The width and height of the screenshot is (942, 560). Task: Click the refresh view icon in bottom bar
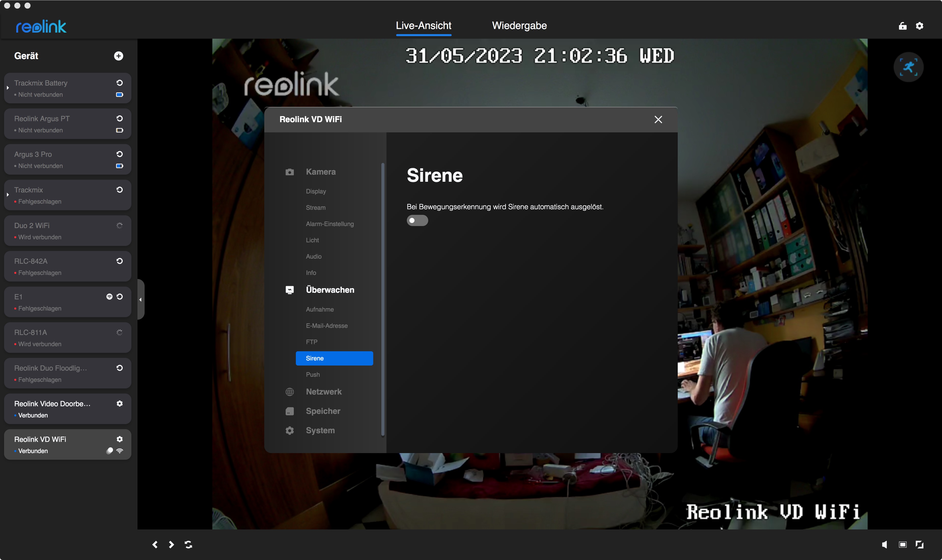click(188, 544)
